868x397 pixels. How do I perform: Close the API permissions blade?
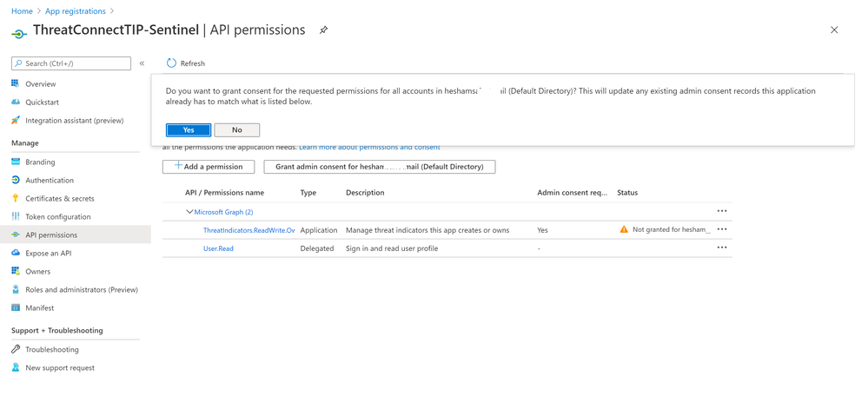coord(834,30)
